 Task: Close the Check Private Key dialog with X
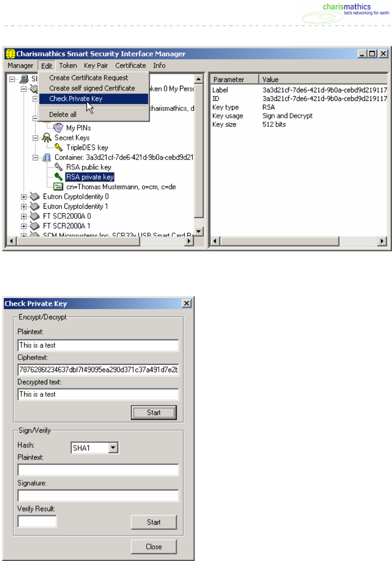(187, 304)
